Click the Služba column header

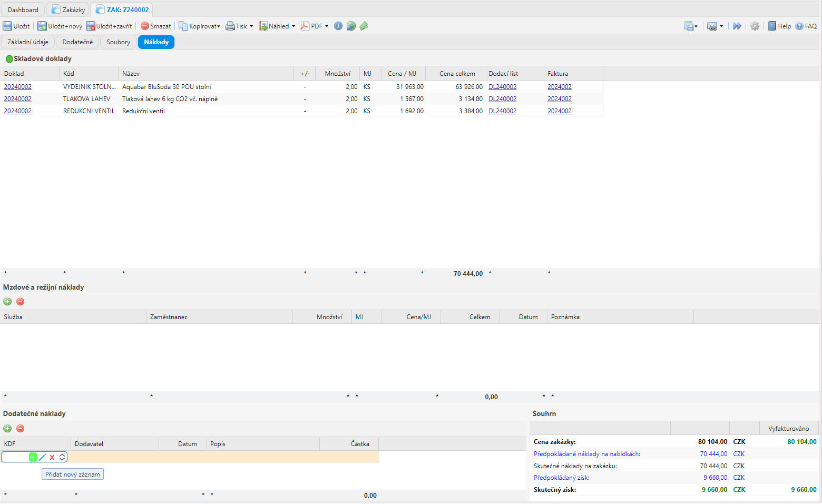click(73, 317)
